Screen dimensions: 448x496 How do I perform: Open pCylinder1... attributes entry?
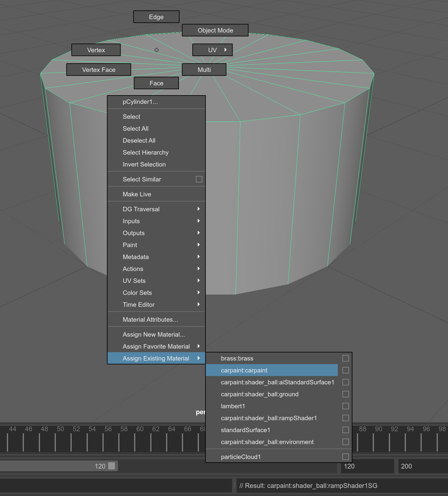coord(156,102)
